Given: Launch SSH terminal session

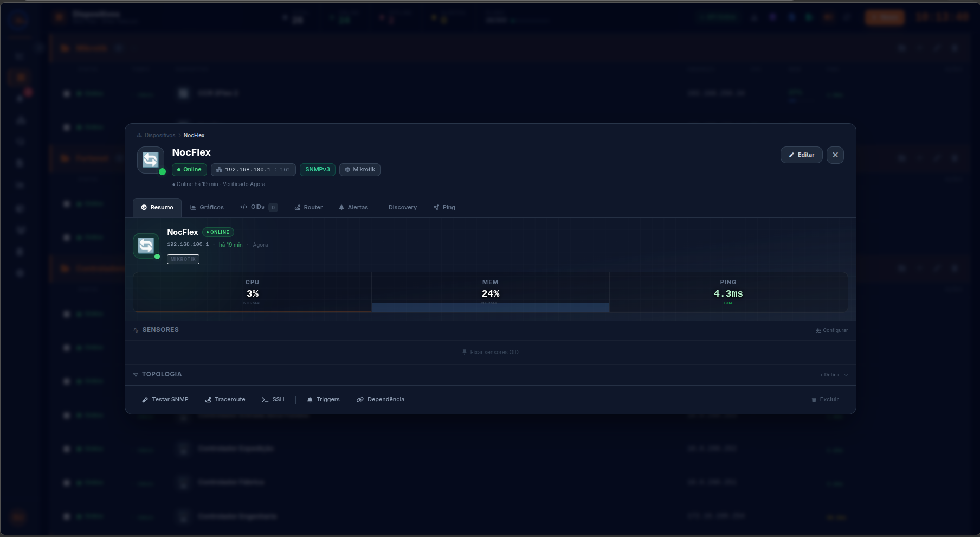Looking at the screenshot, I should (273, 400).
